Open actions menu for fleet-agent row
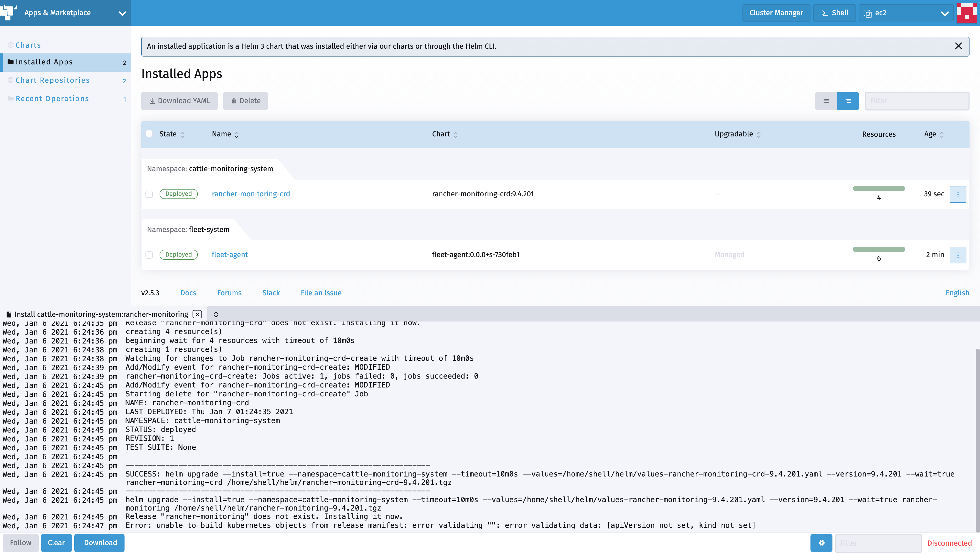This screenshot has height=554, width=980. pyautogui.click(x=958, y=255)
